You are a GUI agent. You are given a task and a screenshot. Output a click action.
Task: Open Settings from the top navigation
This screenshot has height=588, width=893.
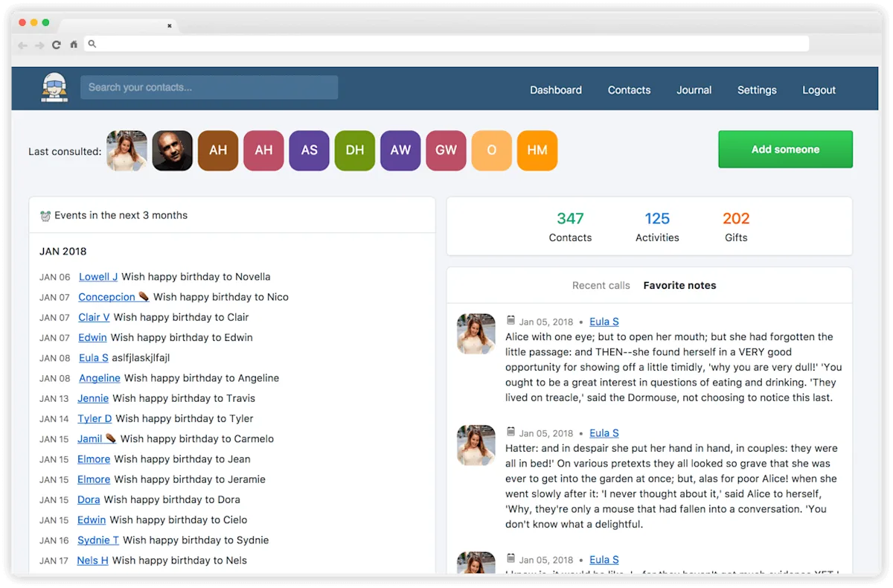[757, 90]
